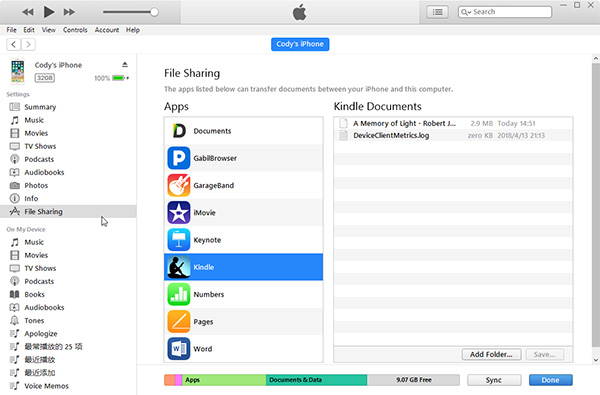This screenshot has height=395, width=600.
Task: Select 'A Memory of Light - Robert J...' file
Action: 453,123
